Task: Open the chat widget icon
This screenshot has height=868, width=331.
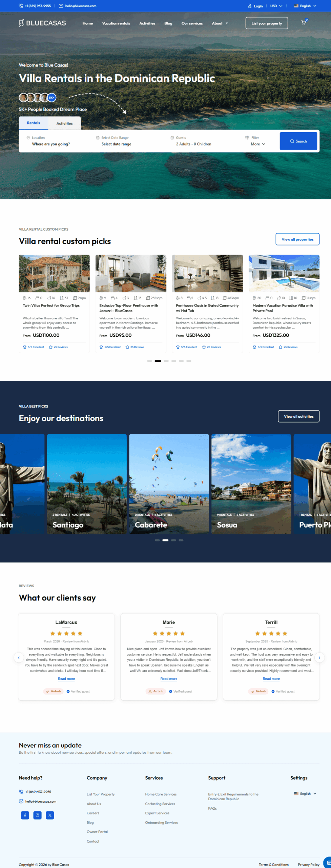Action: click(328, 862)
